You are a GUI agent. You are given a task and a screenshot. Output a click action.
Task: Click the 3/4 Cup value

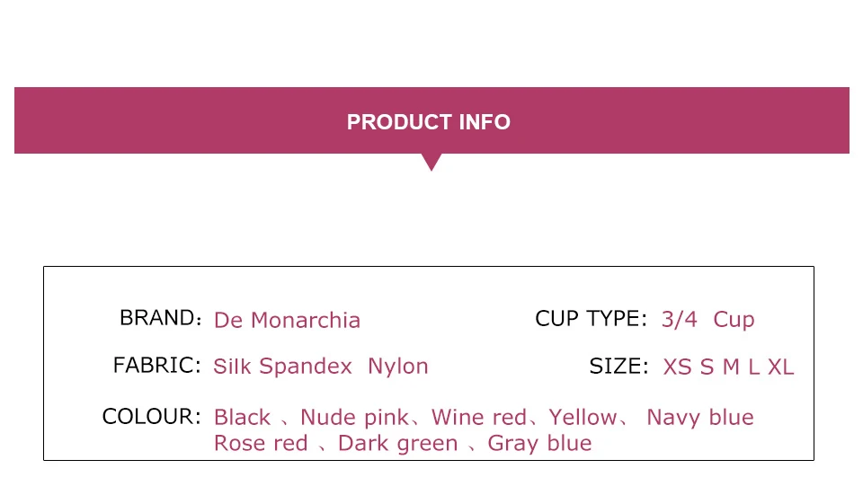coord(707,320)
